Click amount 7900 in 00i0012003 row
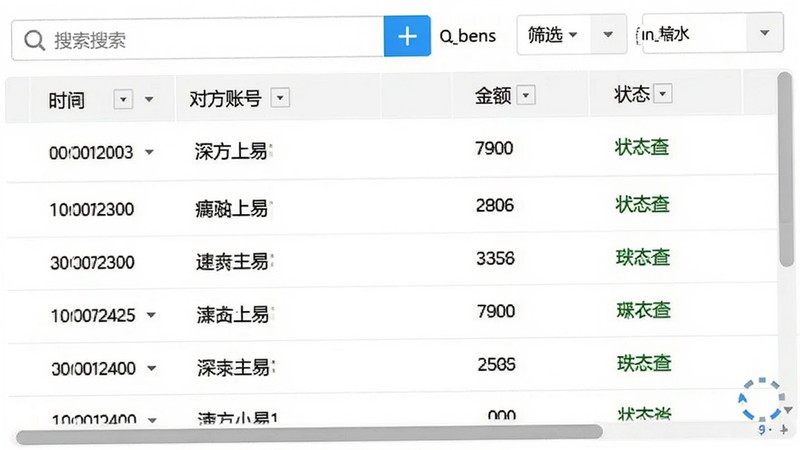This screenshot has height=450, width=800. (x=494, y=148)
